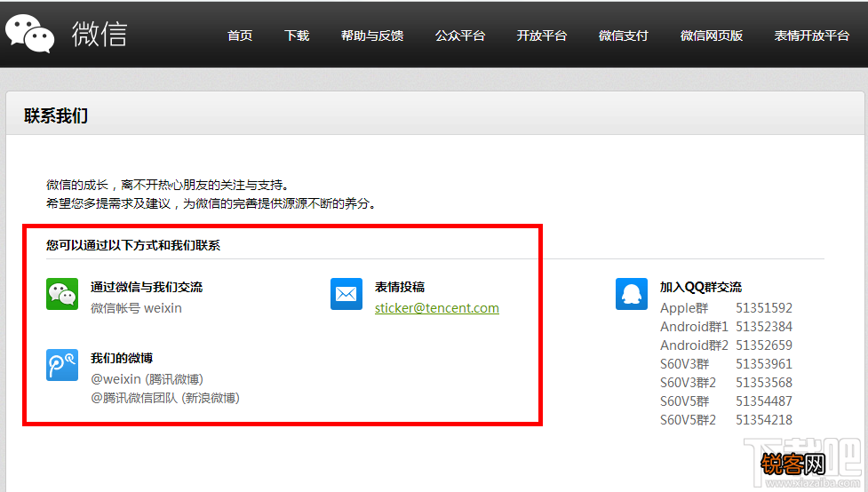Screen dimensions: 868x492
Task: Click the 通过微信与我们交流 heading
Action: click(x=147, y=287)
